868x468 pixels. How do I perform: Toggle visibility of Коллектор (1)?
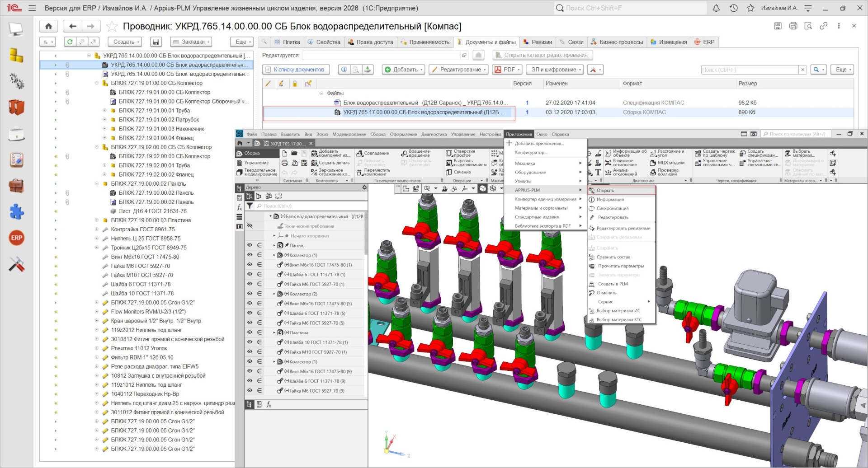(x=250, y=255)
